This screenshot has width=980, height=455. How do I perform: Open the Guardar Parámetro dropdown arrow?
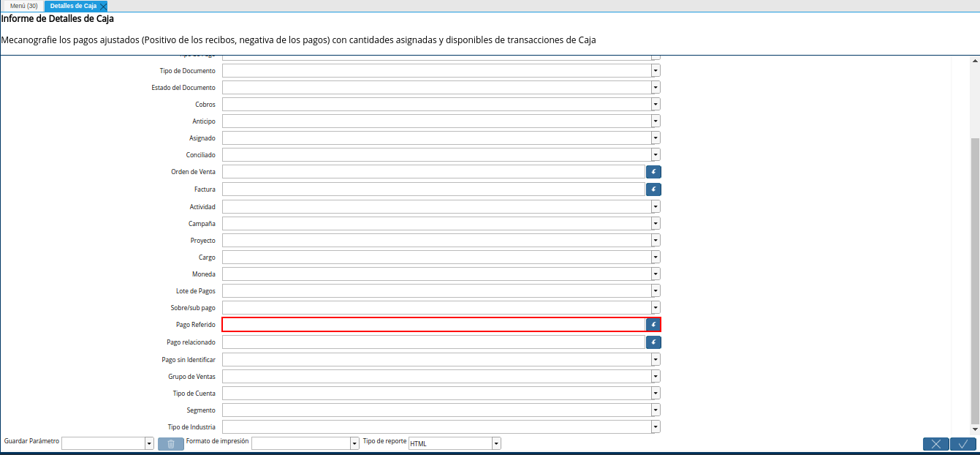(149, 443)
